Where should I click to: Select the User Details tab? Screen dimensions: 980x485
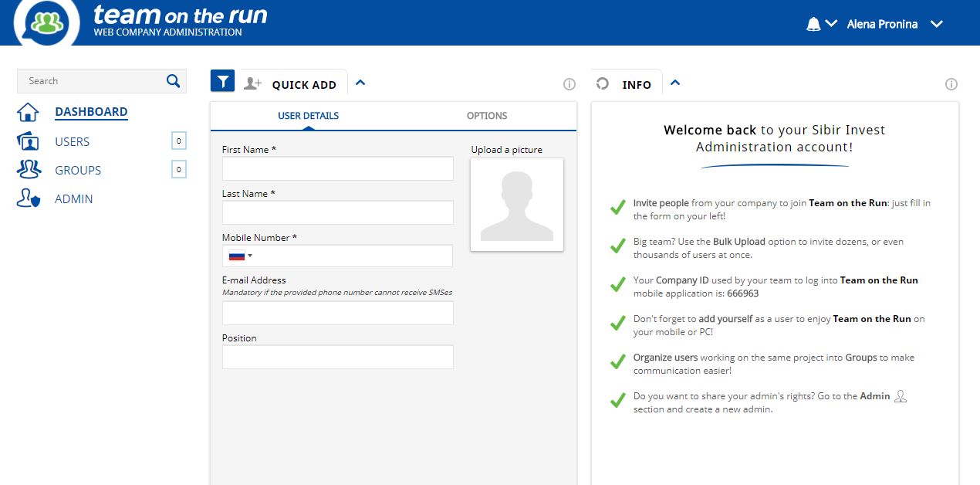[x=308, y=116]
